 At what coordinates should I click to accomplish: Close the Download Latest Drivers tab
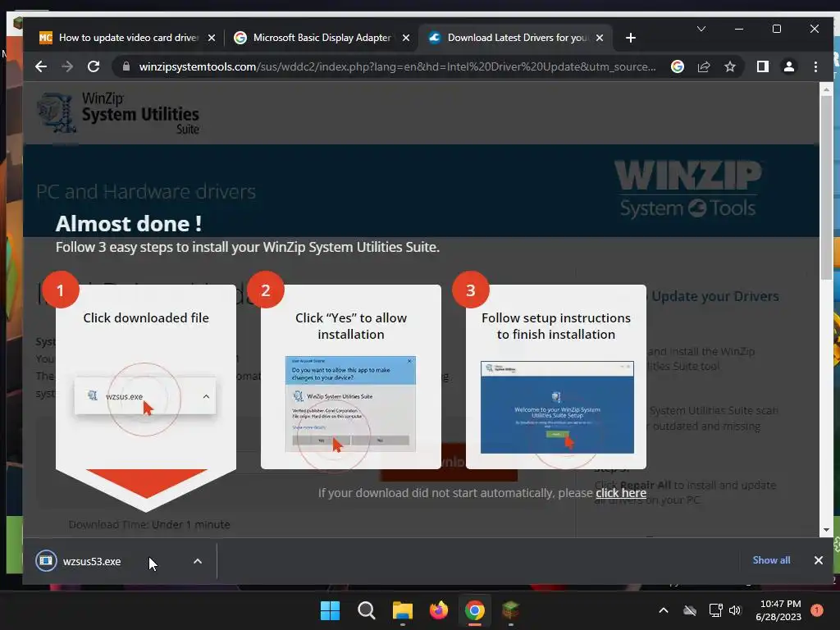(600, 38)
